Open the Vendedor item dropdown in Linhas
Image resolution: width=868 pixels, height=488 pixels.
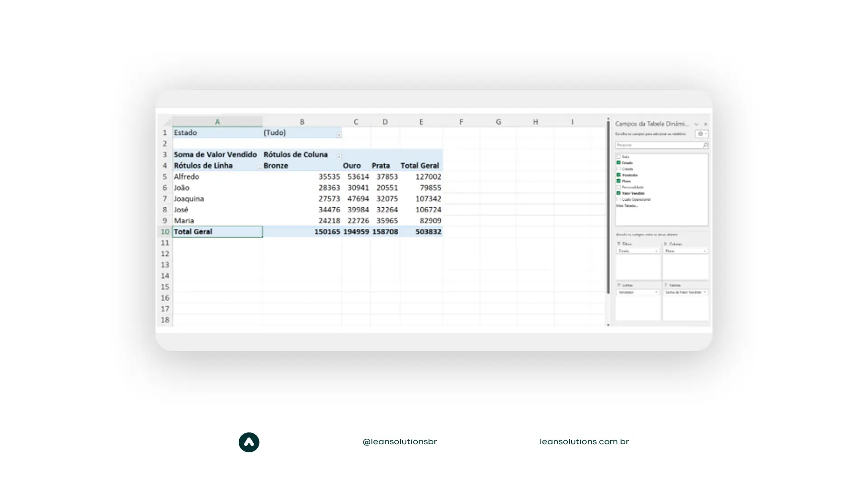(x=656, y=292)
